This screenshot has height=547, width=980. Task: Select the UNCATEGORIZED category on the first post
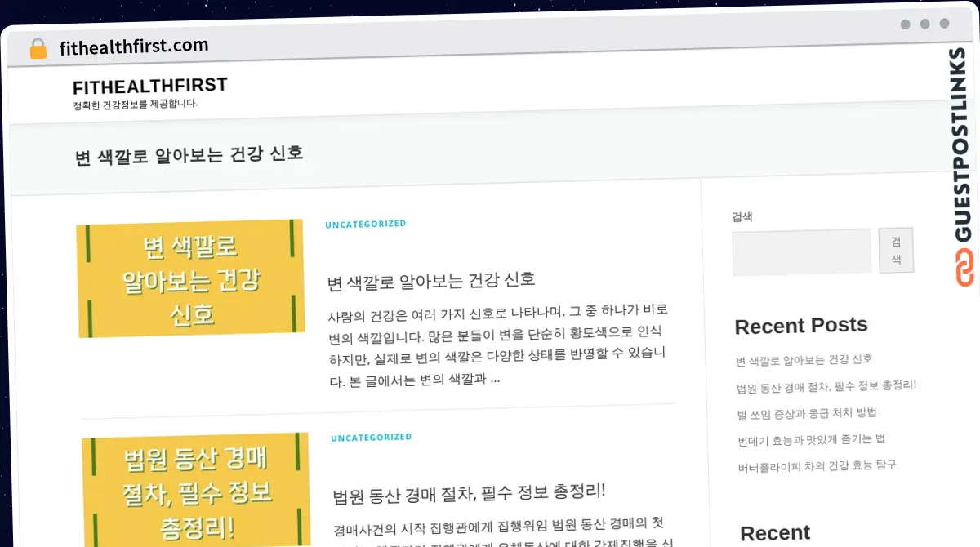pos(365,223)
